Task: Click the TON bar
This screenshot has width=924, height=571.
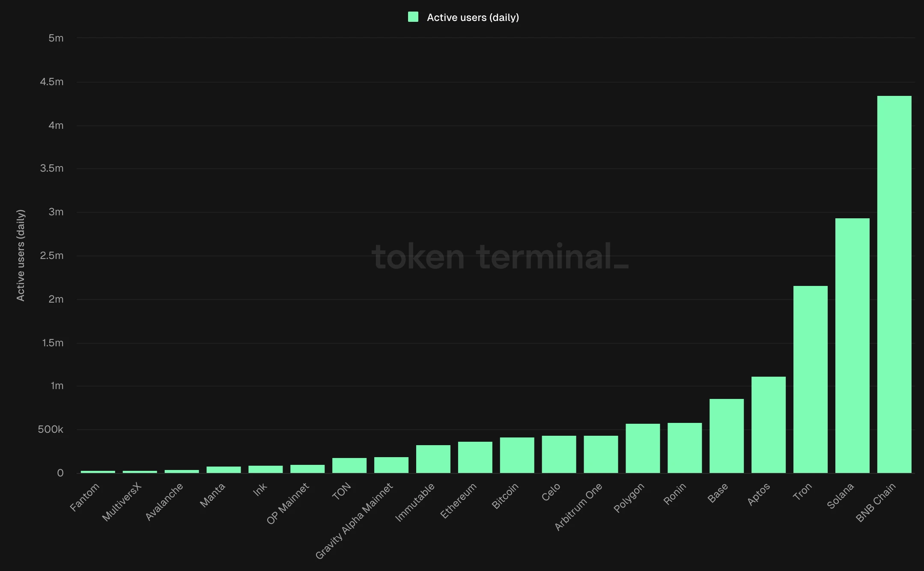Action: pyautogui.click(x=349, y=465)
